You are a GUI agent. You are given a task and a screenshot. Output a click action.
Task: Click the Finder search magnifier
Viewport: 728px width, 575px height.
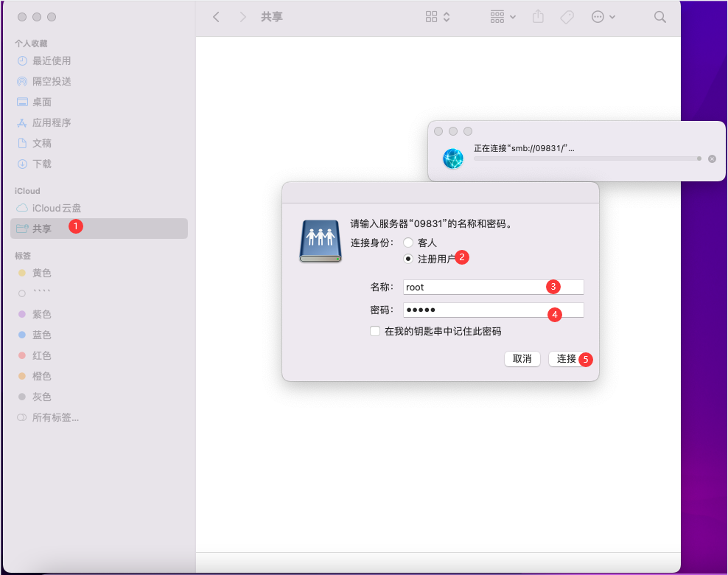(659, 17)
